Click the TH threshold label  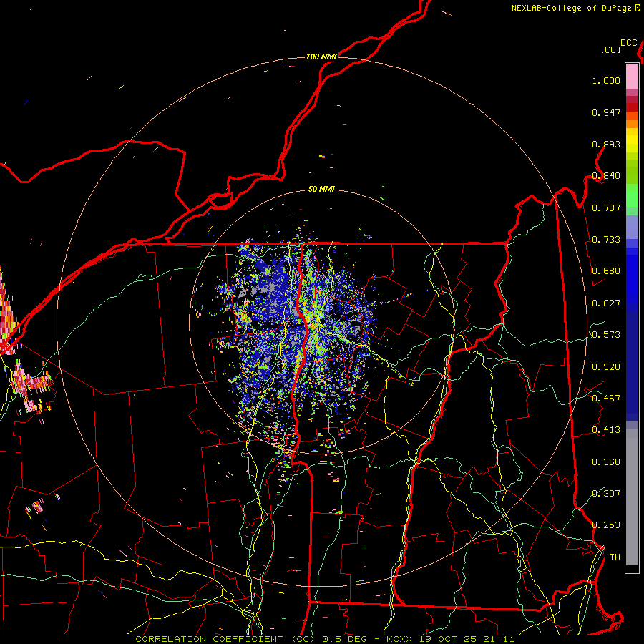615,557
